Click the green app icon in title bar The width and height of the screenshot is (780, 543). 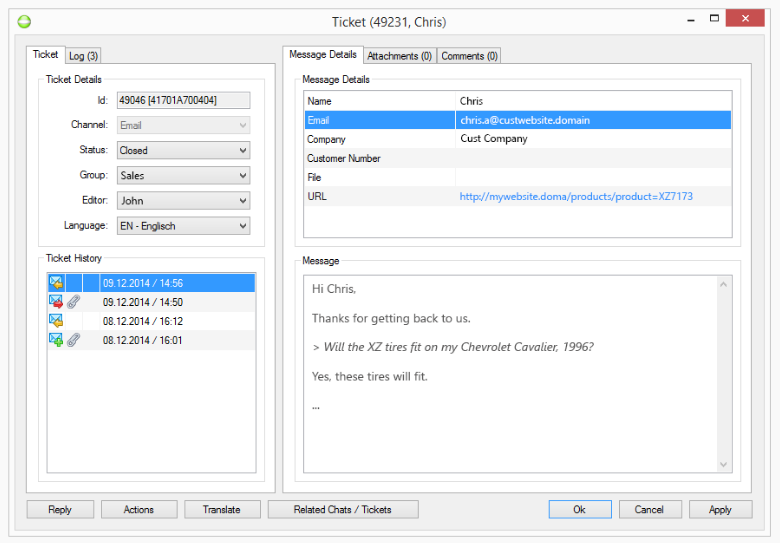point(24,21)
